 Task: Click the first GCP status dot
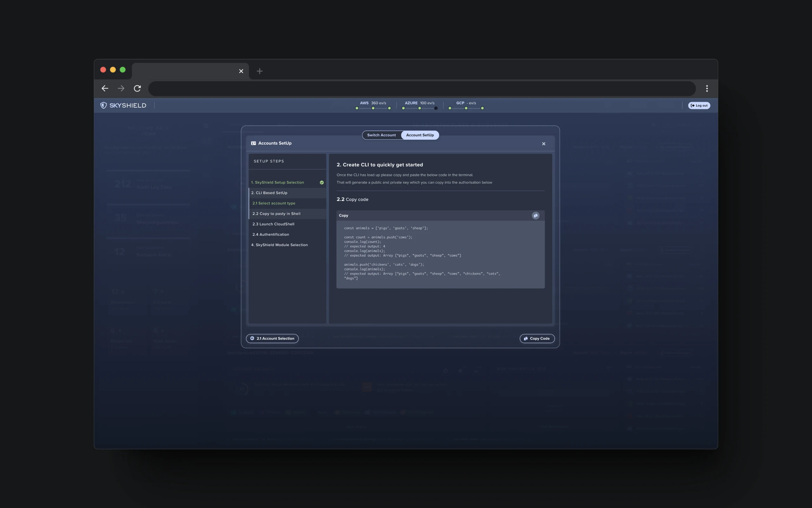450,108
